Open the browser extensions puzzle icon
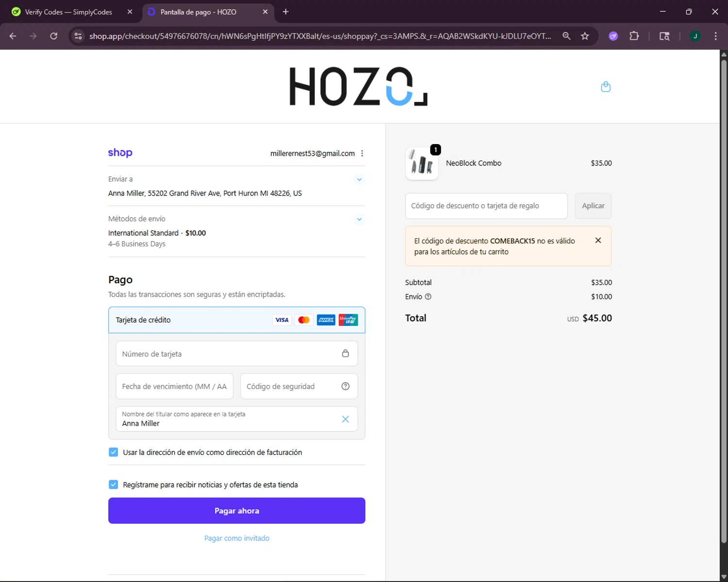 [634, 36]
